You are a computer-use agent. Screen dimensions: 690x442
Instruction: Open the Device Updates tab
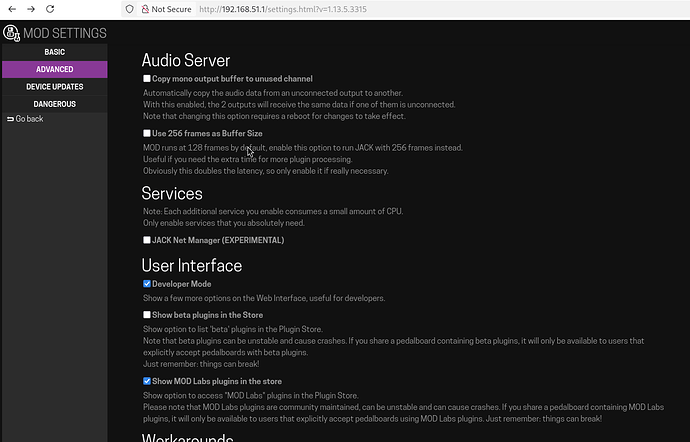pyautogui.click(x=54, y=86)
